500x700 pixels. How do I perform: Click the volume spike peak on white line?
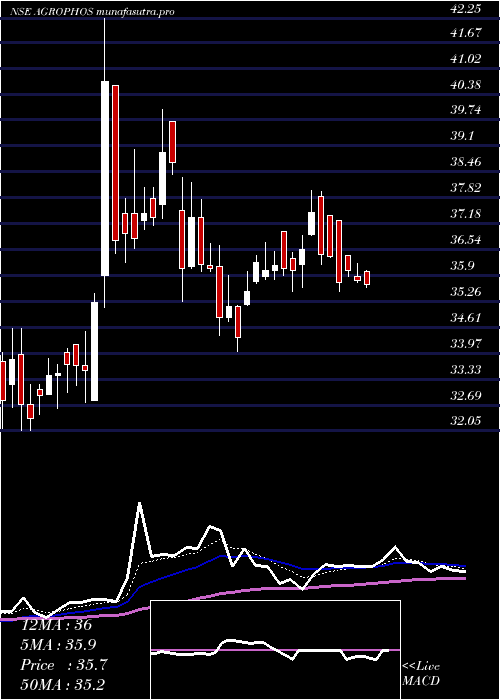point(140,504)
